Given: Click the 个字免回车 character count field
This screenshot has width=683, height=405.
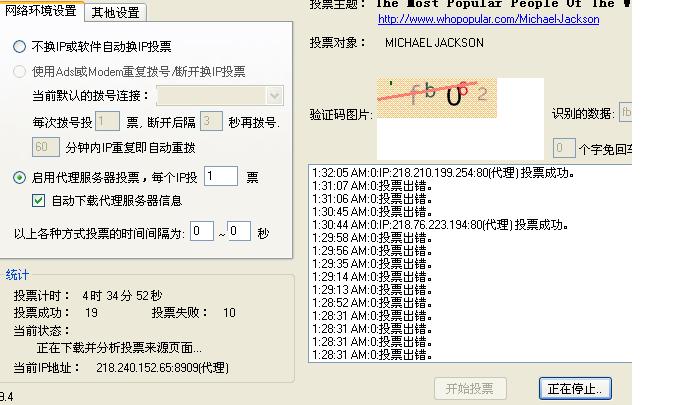Looking at the screenshot, I should (564, 149).
